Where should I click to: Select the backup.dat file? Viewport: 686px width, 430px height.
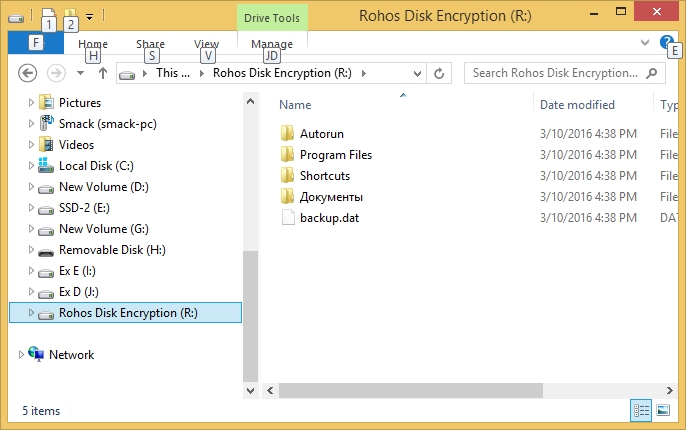(329, 218)
